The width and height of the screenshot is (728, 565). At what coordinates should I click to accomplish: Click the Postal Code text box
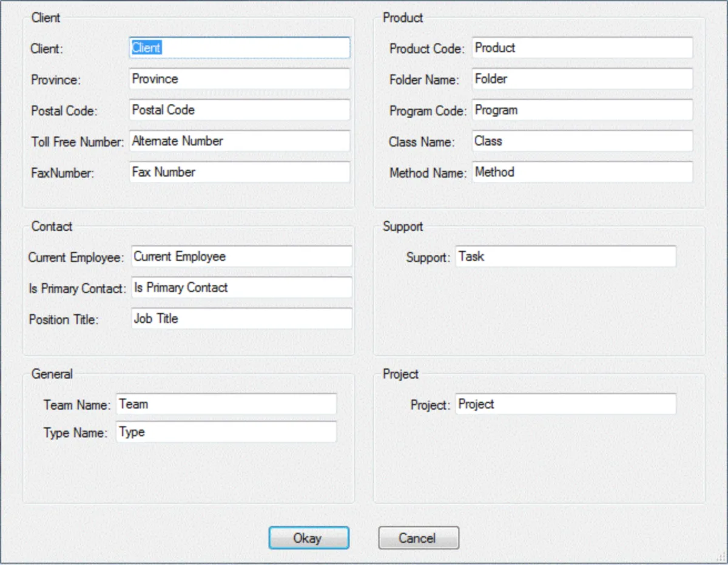(240, 110)
